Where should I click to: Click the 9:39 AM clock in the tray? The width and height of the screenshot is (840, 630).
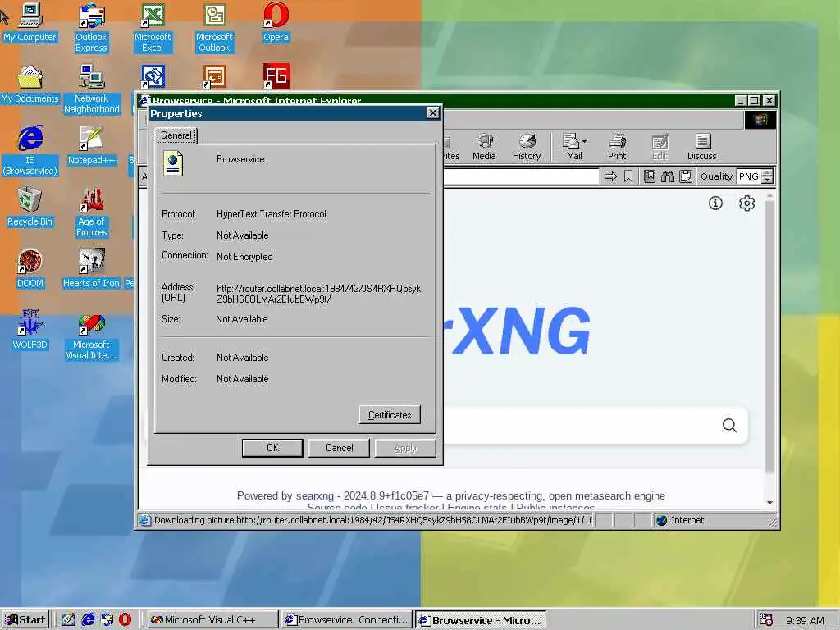coord(805,620)
